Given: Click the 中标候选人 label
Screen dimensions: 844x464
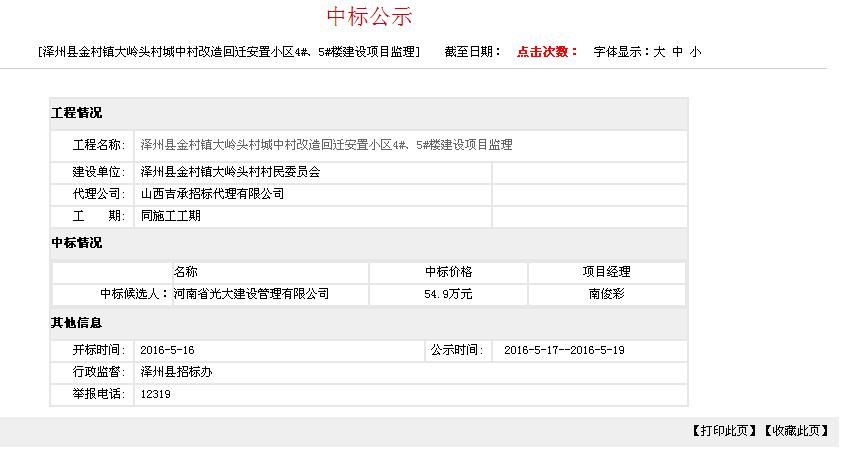Looking at the screenshot, I should tap(135, 294).
